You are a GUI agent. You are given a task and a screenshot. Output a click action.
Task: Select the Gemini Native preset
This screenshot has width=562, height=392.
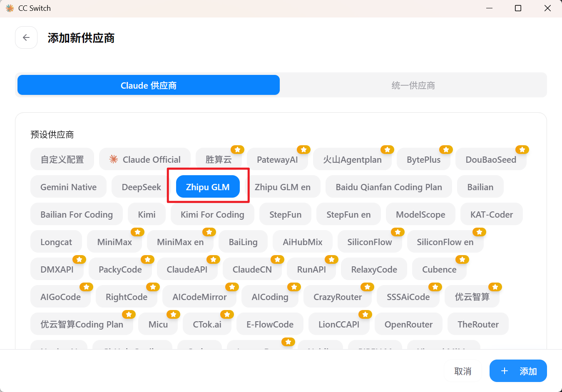(x=68, y=187)
